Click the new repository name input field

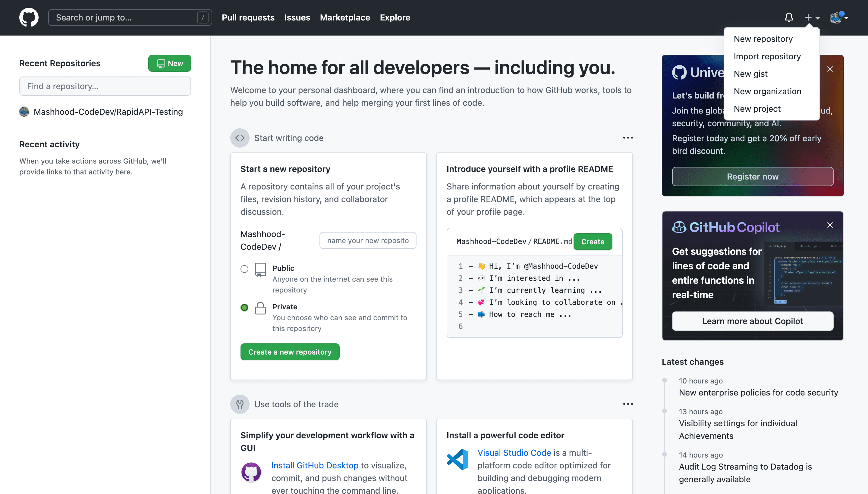click(x=368, y=240)
